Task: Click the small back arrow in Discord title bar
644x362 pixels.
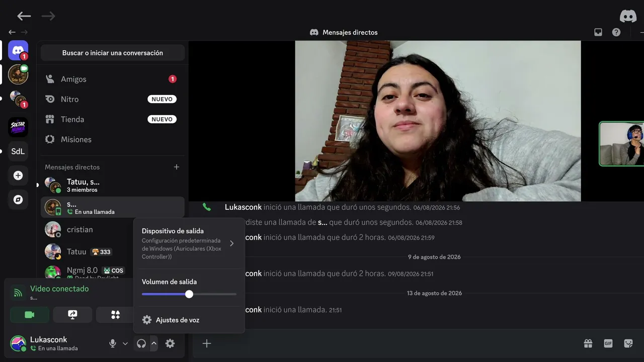Action: 12,32
